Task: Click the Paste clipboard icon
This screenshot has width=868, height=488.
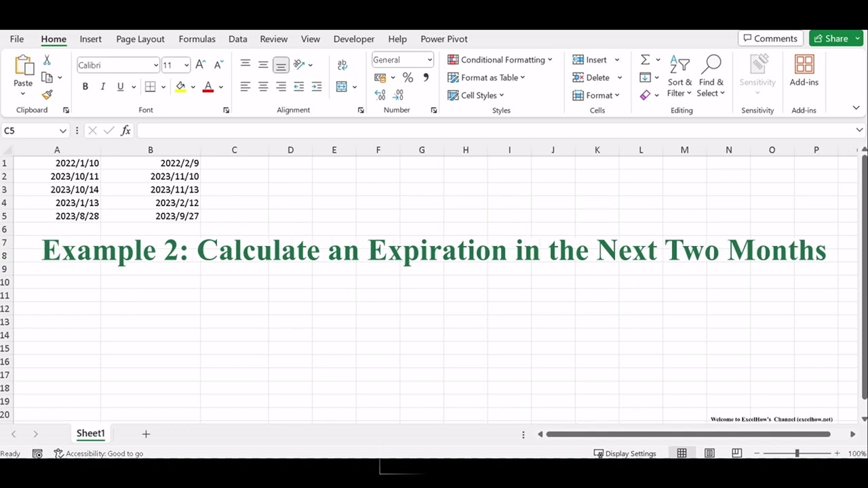Action: pyautogui.click(x=23, y=66)
